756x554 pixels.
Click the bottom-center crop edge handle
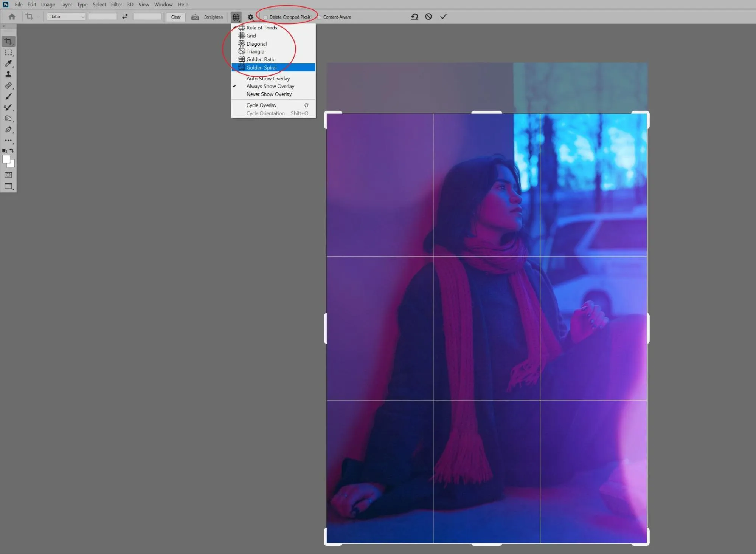[x=487, y=544]
